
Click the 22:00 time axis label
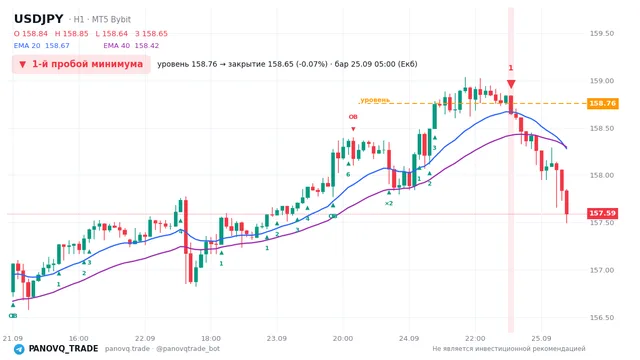pyautogui.click(x=475, y=338)
